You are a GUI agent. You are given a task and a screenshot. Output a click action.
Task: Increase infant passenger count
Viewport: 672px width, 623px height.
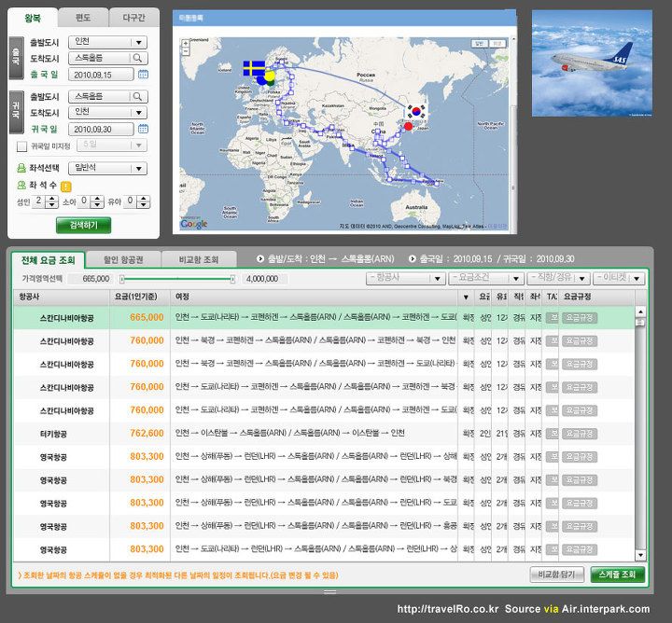coord(145,199)
